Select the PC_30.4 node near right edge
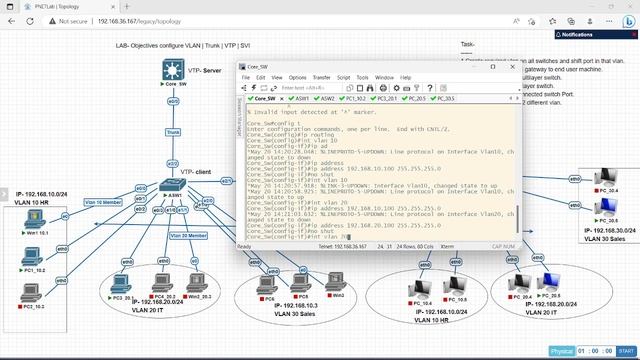 [606, 178]
